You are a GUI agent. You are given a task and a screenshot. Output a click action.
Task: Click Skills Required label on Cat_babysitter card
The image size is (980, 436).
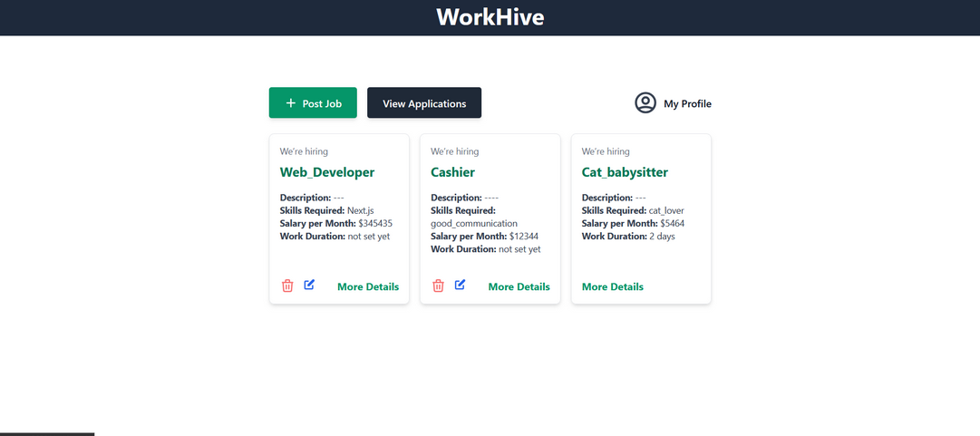[x=615, y=210]
